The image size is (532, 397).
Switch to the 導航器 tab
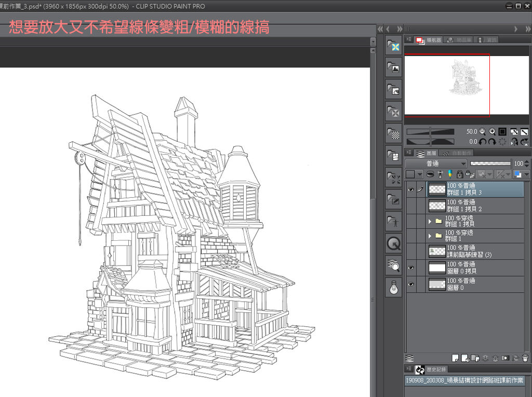(429, 40)
